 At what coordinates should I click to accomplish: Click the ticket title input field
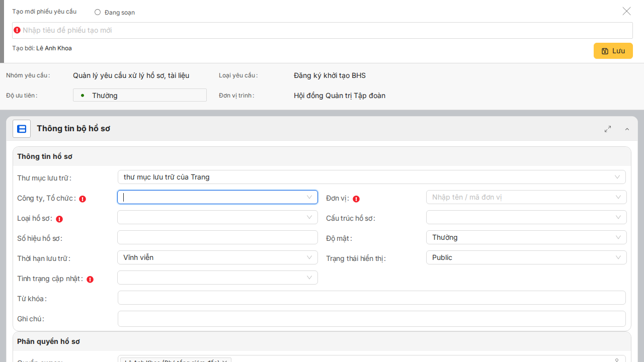322,30
